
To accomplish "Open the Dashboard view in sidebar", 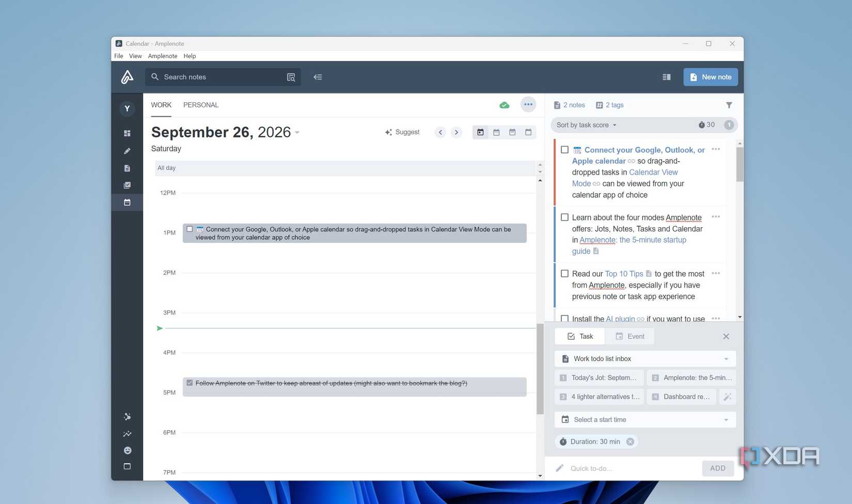I will (x=127, y=133).
